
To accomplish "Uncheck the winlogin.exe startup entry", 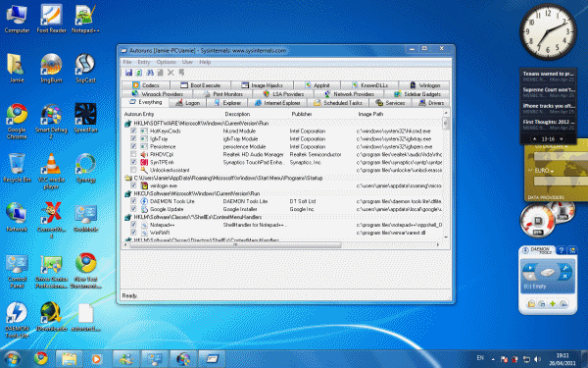I will (x=133, y=185).
